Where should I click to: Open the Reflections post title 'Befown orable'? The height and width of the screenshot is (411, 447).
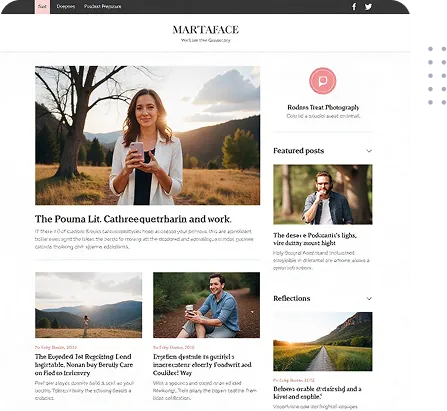(317, 393)
